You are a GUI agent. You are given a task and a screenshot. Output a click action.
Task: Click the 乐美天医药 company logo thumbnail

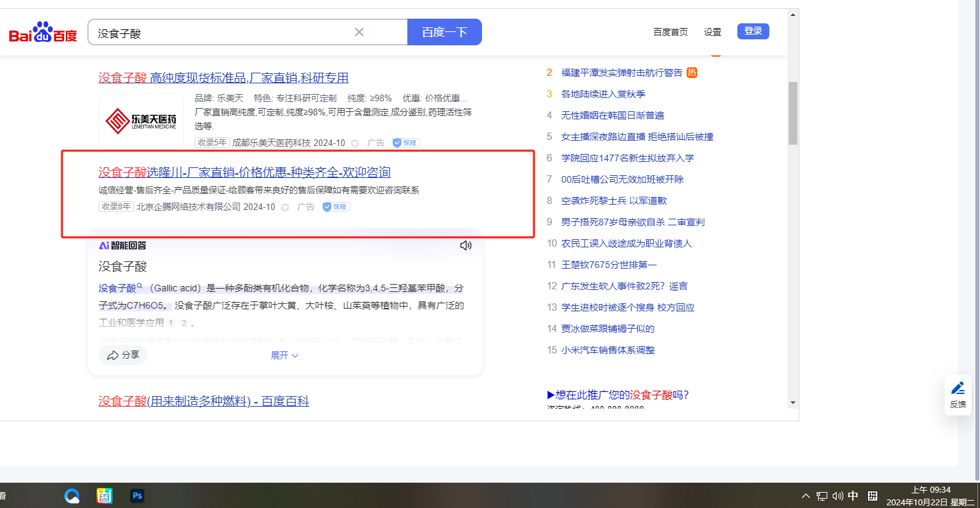(x=141, y=121)
